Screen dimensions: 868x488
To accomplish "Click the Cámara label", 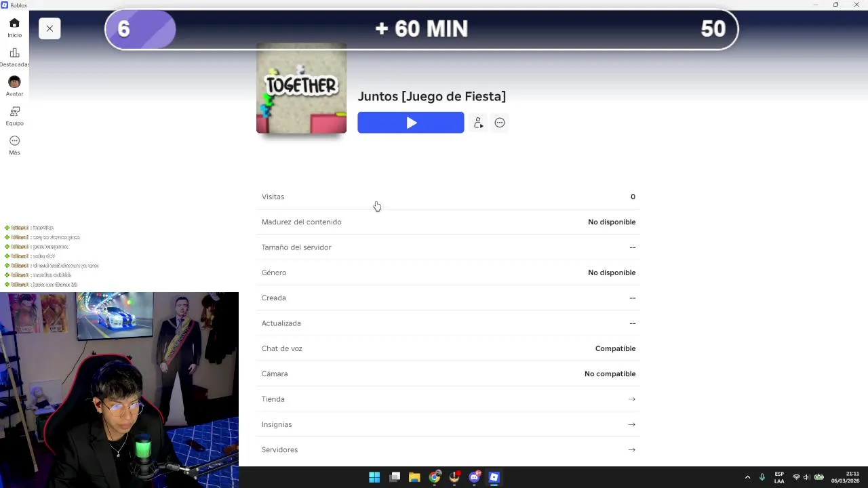I will tap(275, 373).
